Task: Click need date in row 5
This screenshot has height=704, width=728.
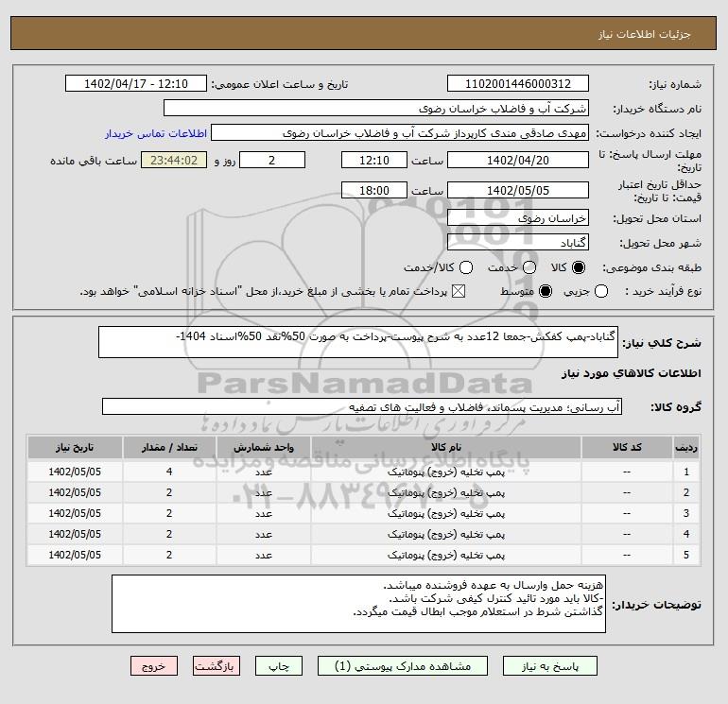Action: click(x=75, y=555)
